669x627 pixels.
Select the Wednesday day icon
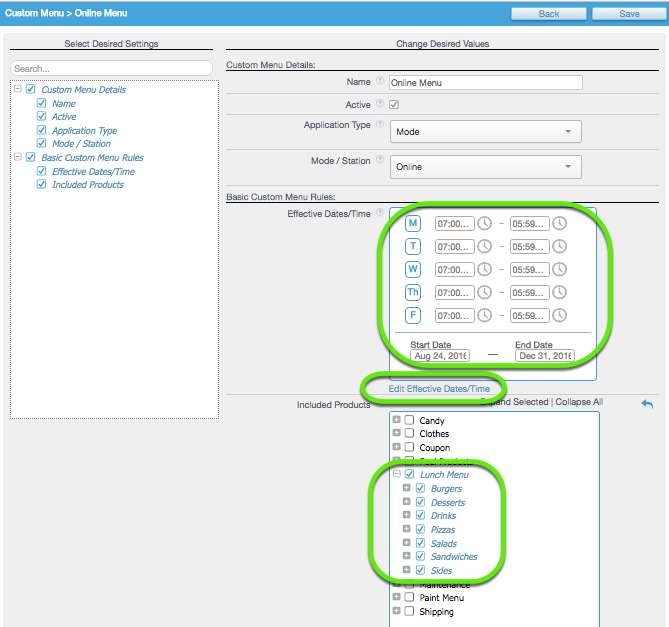point(413,269)
